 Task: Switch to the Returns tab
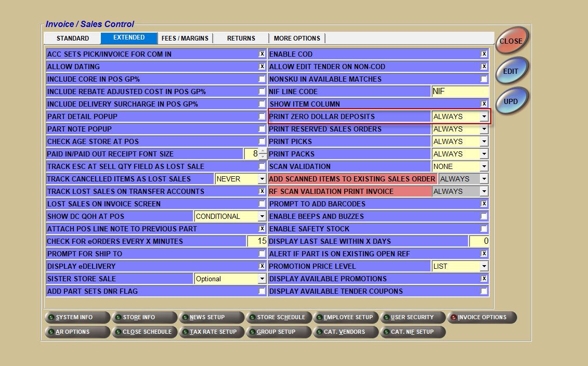tap(241, 38)
